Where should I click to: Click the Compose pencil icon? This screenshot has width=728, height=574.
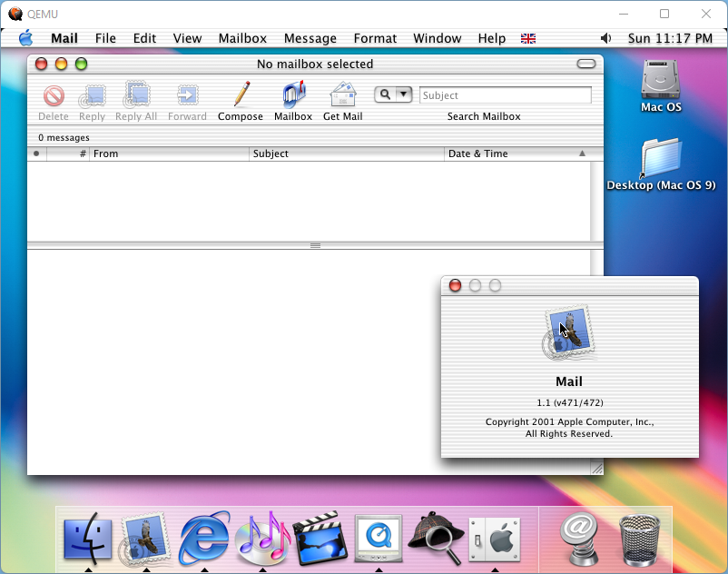[x=241, y=95]
